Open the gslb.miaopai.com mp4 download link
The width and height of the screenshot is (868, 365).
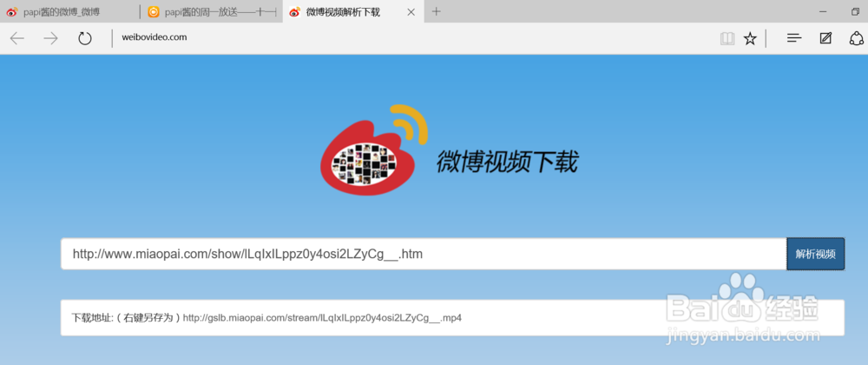[x=322, y=318]
